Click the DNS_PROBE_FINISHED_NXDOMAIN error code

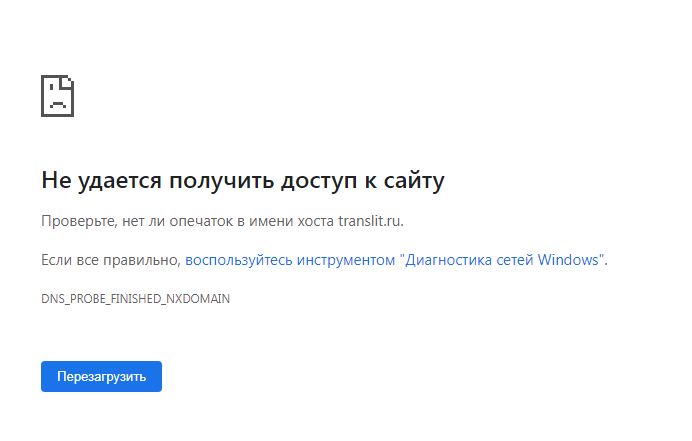(x=136, y=299)
